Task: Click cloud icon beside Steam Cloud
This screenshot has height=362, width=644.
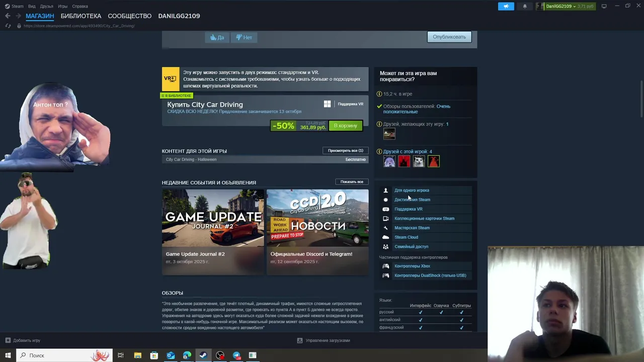Action: pyautogui.click(x=386, y=237)
